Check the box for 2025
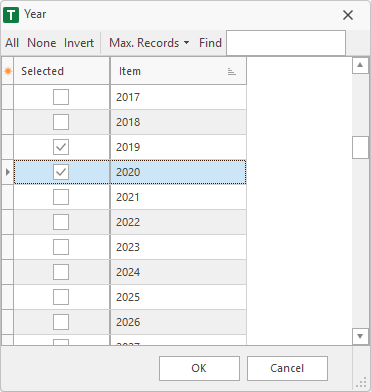 61,297
